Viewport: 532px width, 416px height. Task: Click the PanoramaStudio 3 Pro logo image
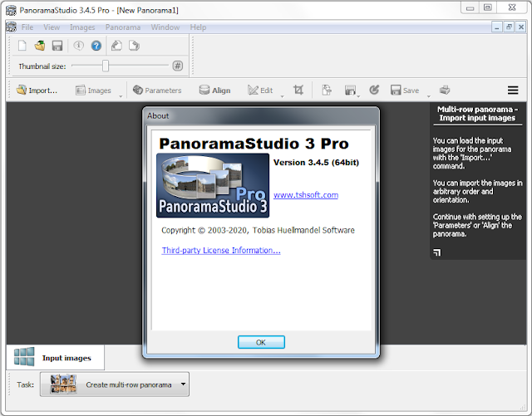[213, 185]
